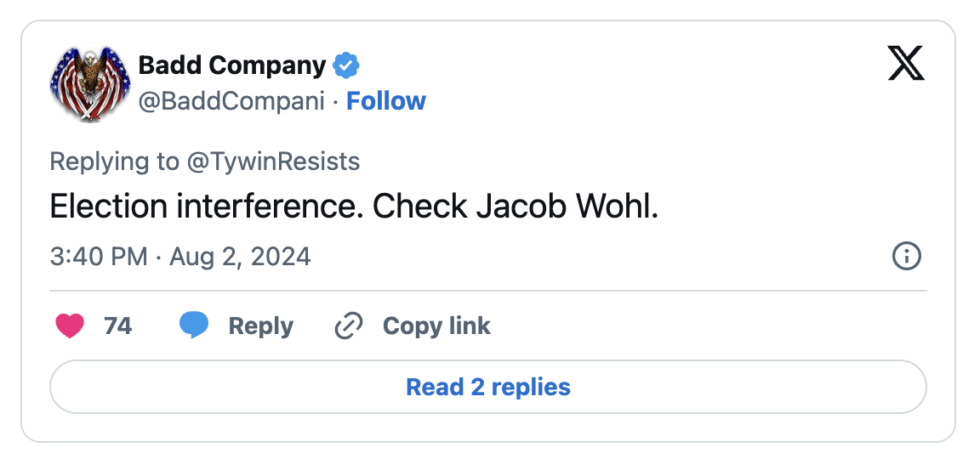Click the chain link icon
This screenshot has width=980, height=459.
click(349, 326)
